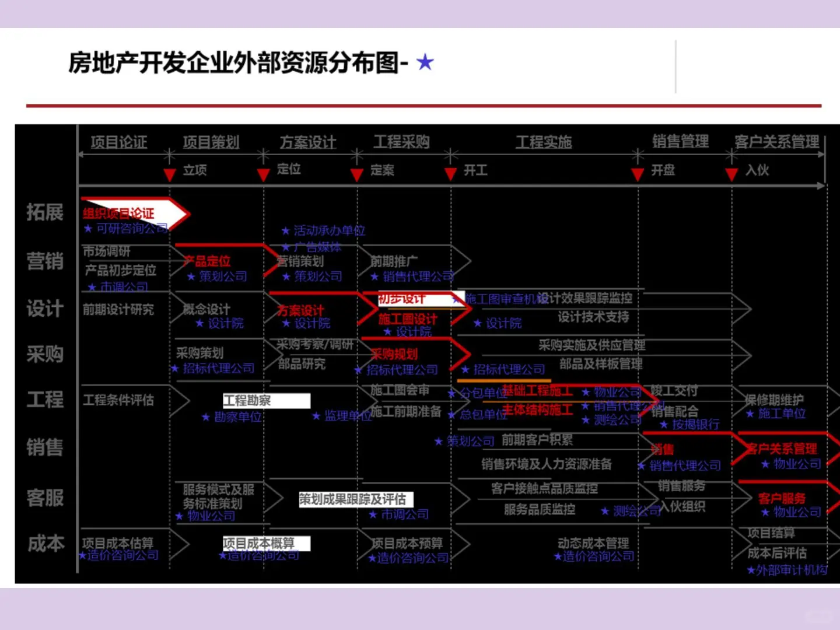The height and width of the screenshot is (630, 840).
Task: Click the blue star icon in the slide title
Action: point(425,64)
